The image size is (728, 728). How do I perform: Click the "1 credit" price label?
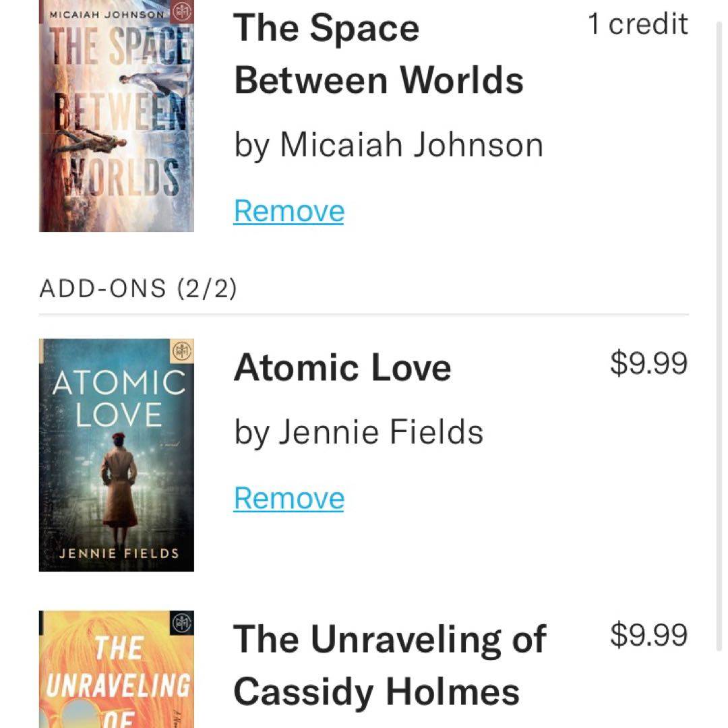click(x=638, y=24)
